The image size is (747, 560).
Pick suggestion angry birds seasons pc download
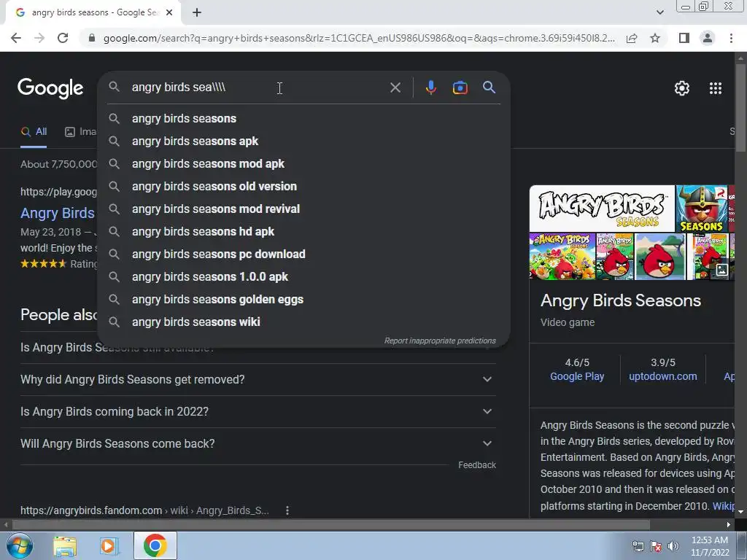pyautogui.click(x=303, y=254)
